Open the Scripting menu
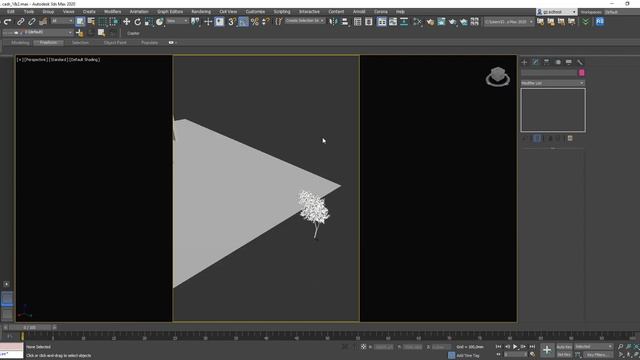The height and width of the screenshot is (360, 640). coord(282,12)
